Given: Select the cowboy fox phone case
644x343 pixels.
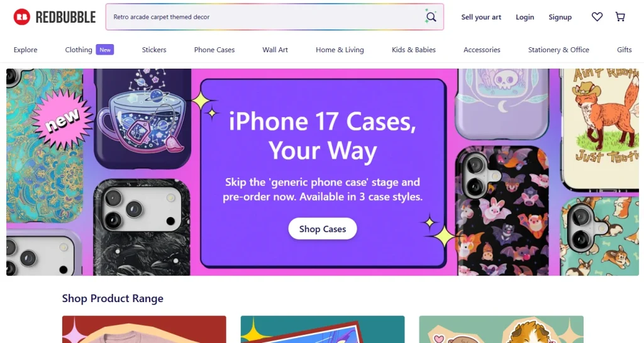Looking at the screenshot, I should (600, 130).
